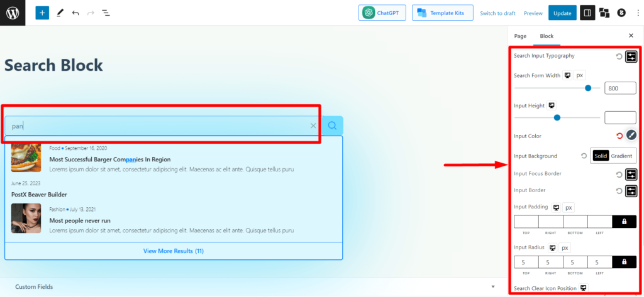
Task: Open Search Input Typography settings
Action: click(631, 57)
